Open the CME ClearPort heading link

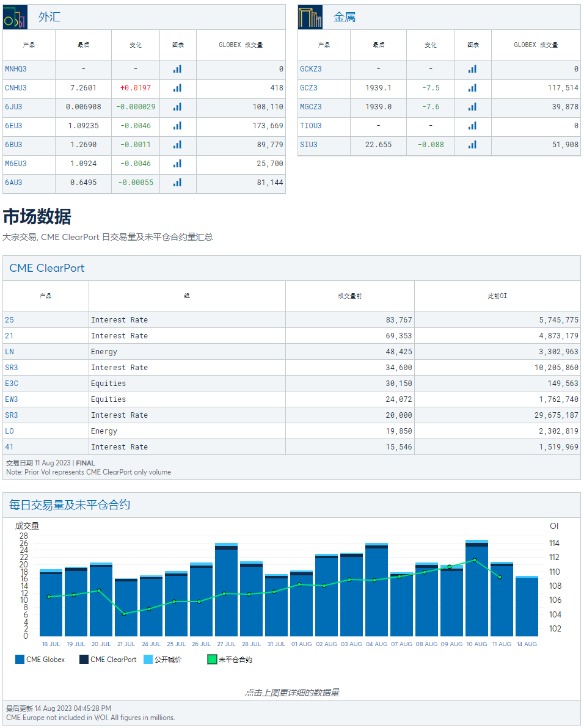coord(47,268)
